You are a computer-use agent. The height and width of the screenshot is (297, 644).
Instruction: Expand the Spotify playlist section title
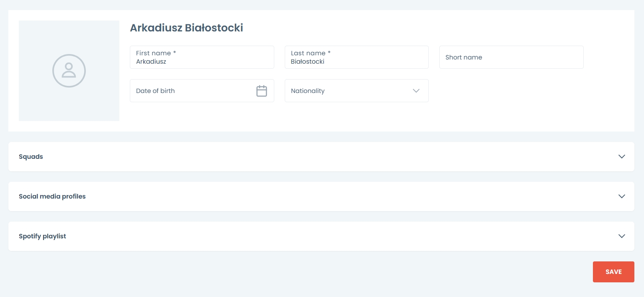[x=42, y=236]
